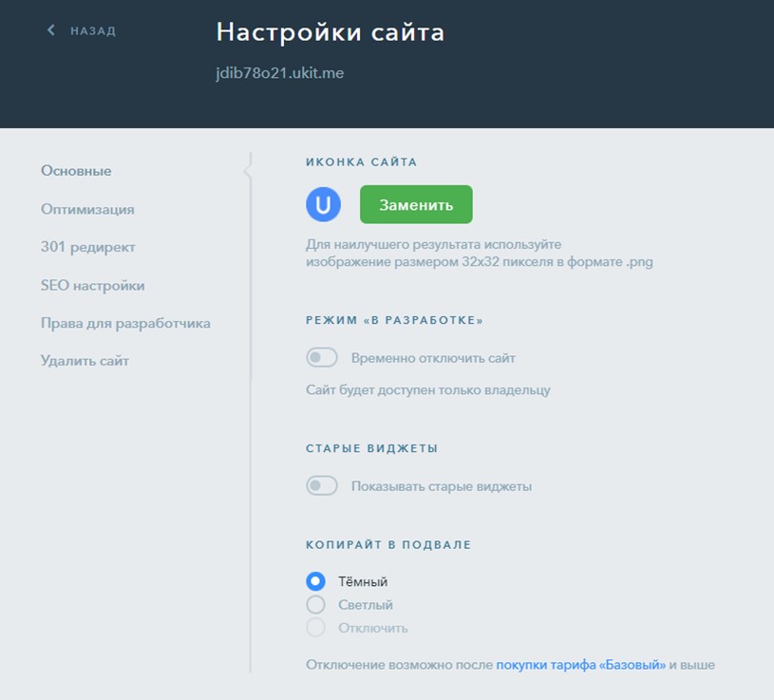This screenshot has width=774, height=700.
Task: Click the СТАРЫЕ ВИДЖЕТЫ section heading
Action: coord(371,448)
